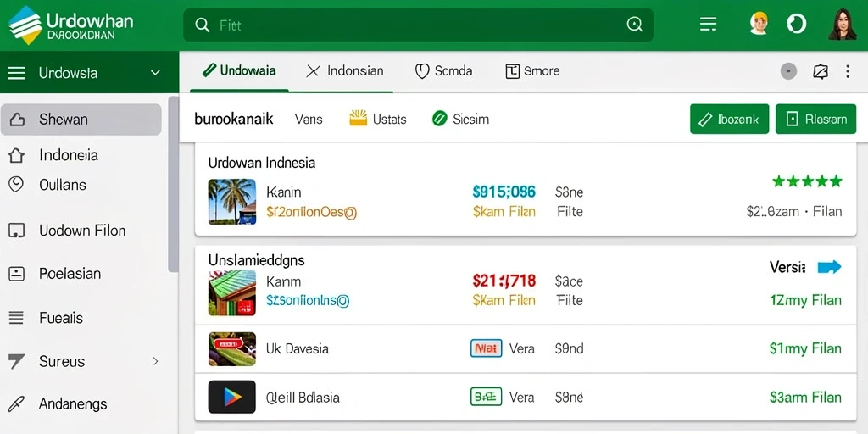The width and height of the screenshot is (868, 434).
Task: Toggle the Ustats filter option
Action: point(378,119)
